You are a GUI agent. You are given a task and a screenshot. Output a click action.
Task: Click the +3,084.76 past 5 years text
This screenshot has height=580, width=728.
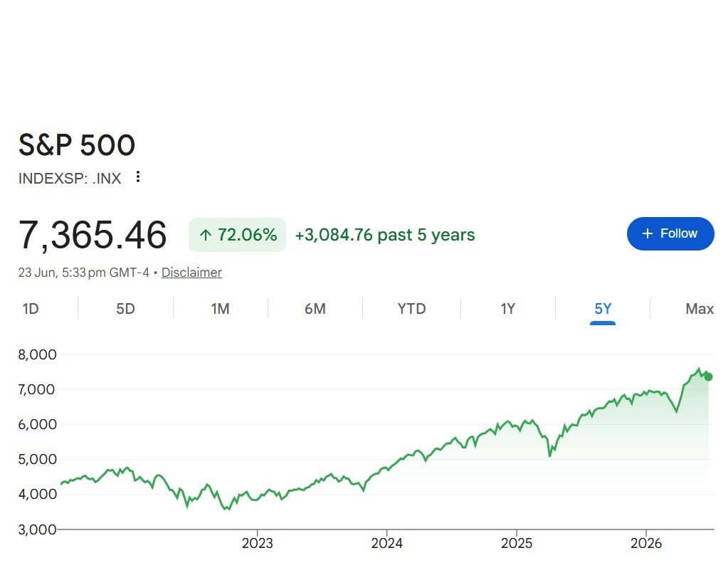point(385,235)
